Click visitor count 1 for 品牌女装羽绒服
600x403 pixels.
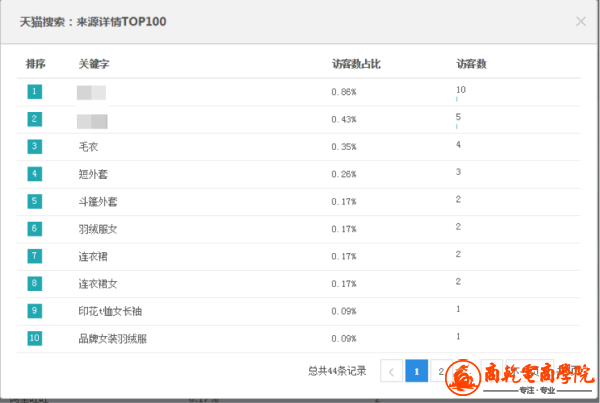click(x=458, y=336)
